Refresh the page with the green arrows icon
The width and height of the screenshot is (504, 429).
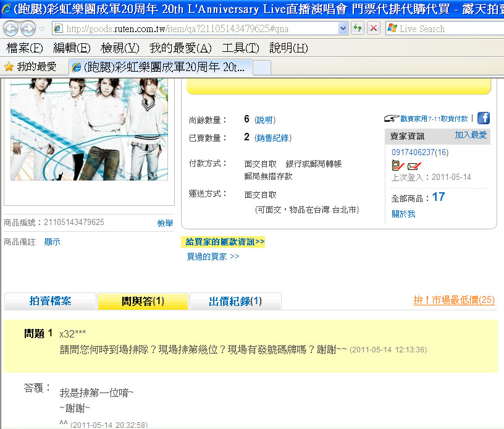[358, 28]
